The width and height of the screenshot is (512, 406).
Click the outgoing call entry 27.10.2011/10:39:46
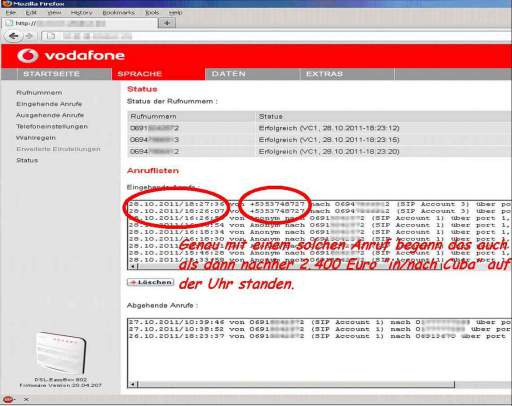point(319,322)
